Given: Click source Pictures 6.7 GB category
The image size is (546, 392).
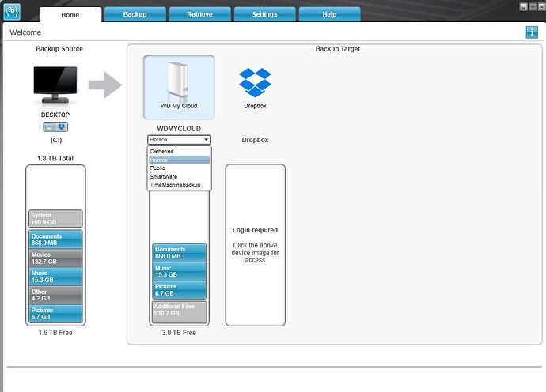Looking at the screenshot, I should (x=55, y=314).
